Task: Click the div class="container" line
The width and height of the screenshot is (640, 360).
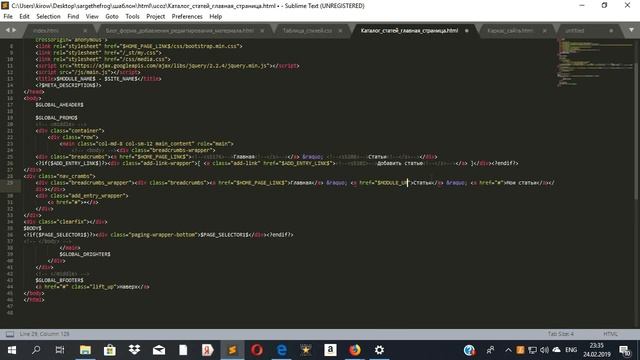Action: click(70, 131)
